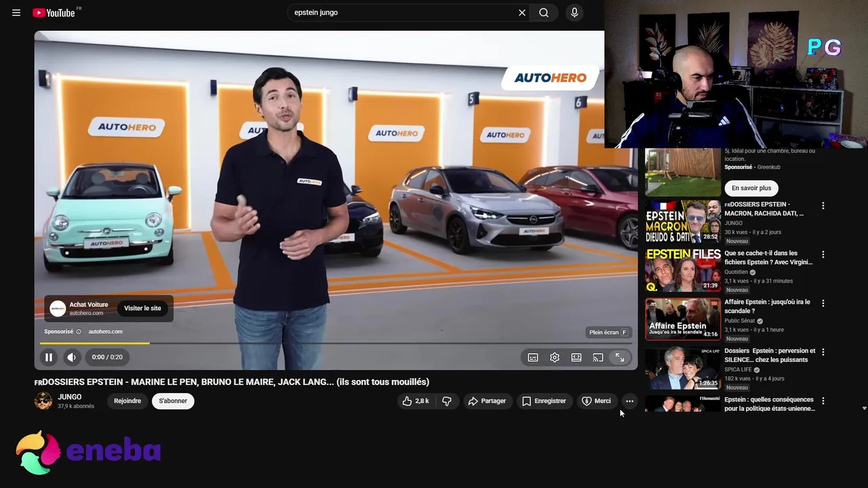Open options for Macron, Rachida Dati video
Viewport: 868px width, 488px height.
pos(823,205)
